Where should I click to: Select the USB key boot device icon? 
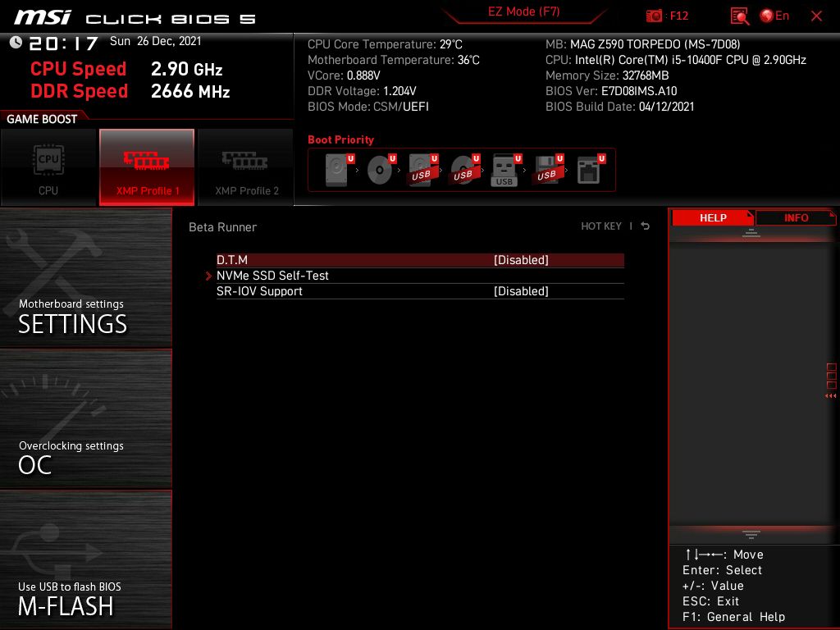click(504, 170)
